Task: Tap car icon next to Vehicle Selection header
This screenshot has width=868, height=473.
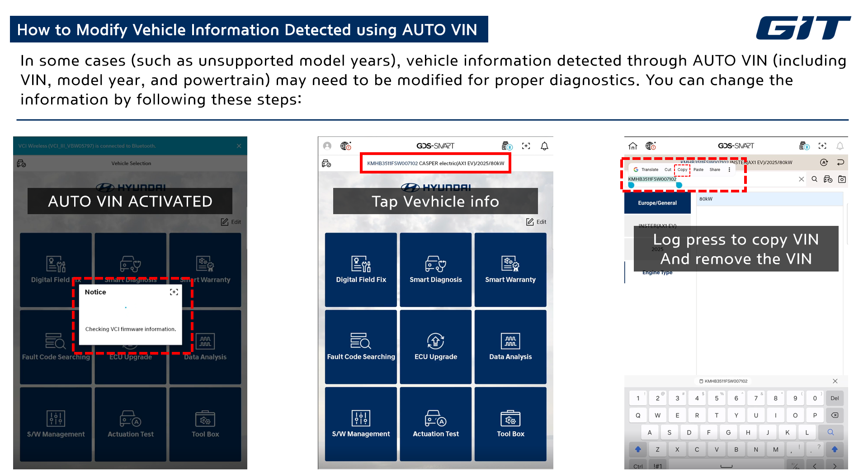Action: click(x=21, y=164)
